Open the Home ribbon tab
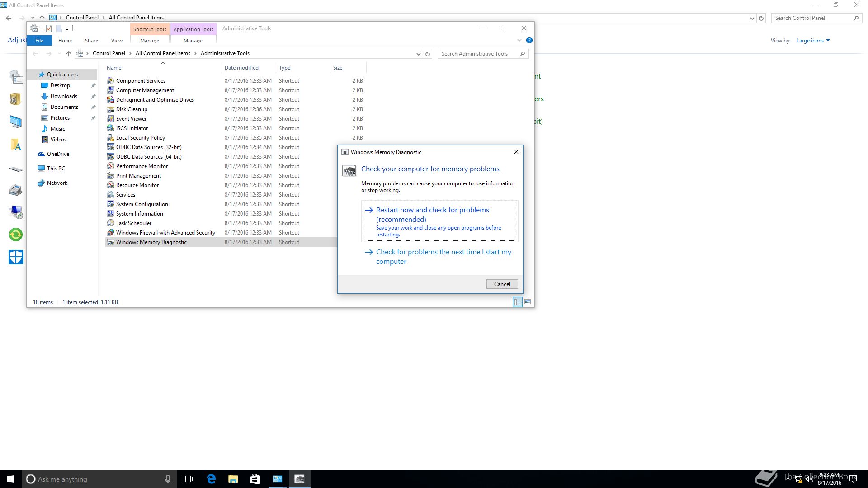Screen dimensions: 868x488 click(x=65, y=41)
